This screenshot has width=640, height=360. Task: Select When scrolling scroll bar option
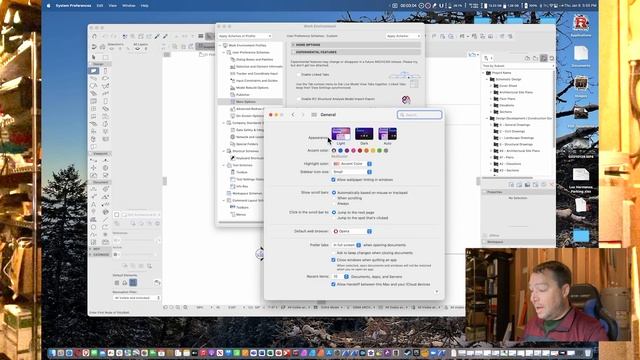point(334,198)
